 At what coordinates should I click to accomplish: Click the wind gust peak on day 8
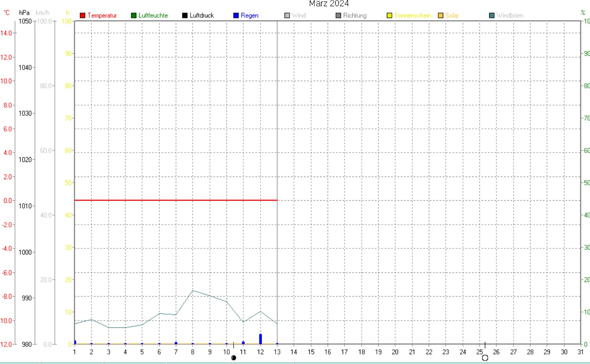coord(193,290)
